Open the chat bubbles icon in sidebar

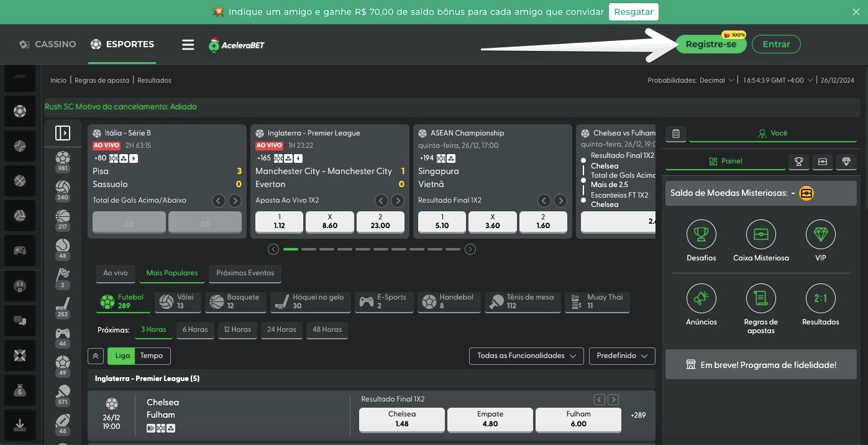tap(20, 321)
